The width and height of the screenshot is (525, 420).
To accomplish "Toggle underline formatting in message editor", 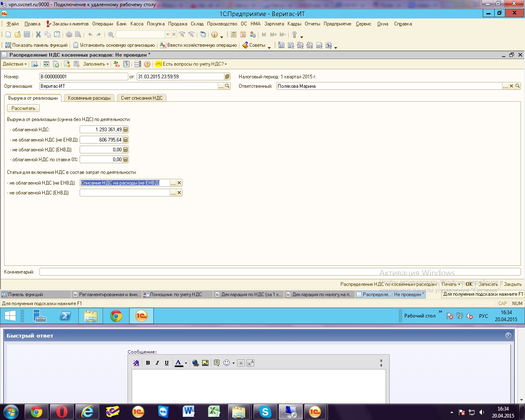I will pyautogui.click(x=167, y=363).
